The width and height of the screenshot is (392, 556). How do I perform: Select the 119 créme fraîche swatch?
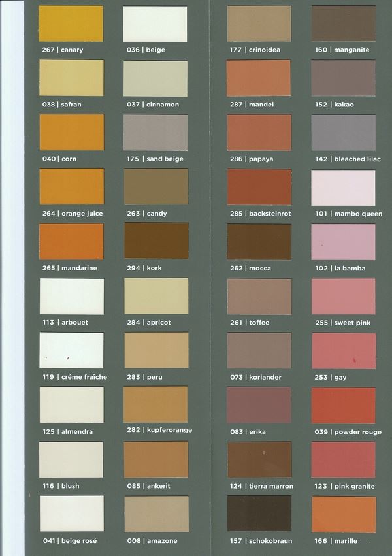click(x=71, y=350)
